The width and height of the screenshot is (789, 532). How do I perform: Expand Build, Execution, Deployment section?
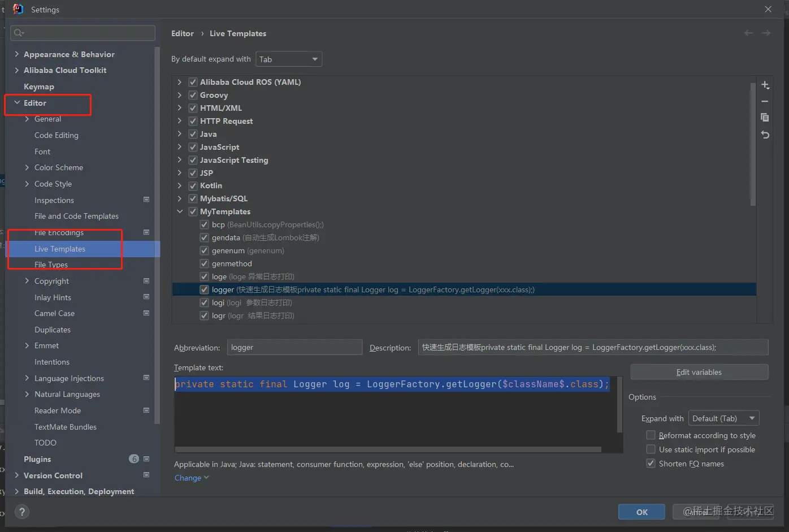(x=17, y=491)
